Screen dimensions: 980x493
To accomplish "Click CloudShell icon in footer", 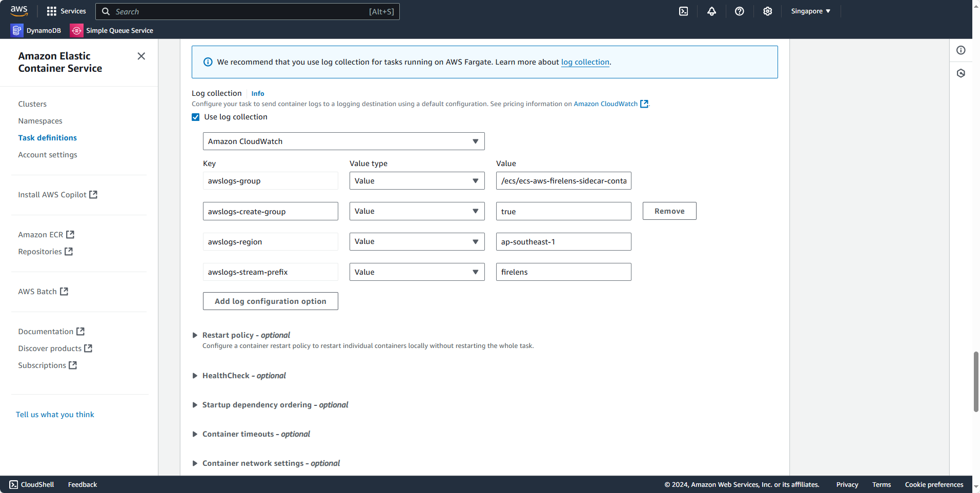I will pos(13,485).
